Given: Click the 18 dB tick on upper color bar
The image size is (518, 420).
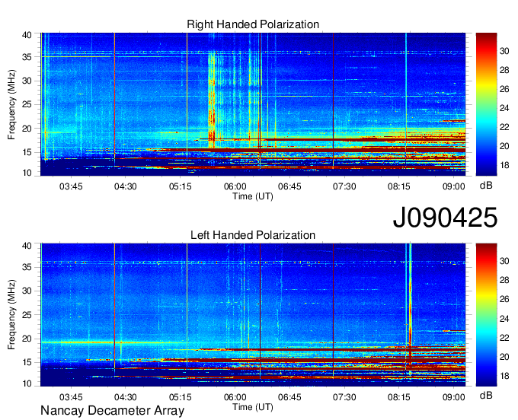Looking at the screenshot, I should click(x=504, y=165).
